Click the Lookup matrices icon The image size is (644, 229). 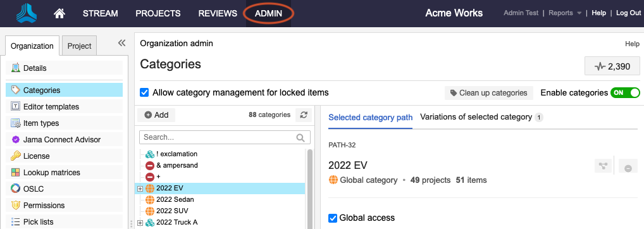click(16, 172)
